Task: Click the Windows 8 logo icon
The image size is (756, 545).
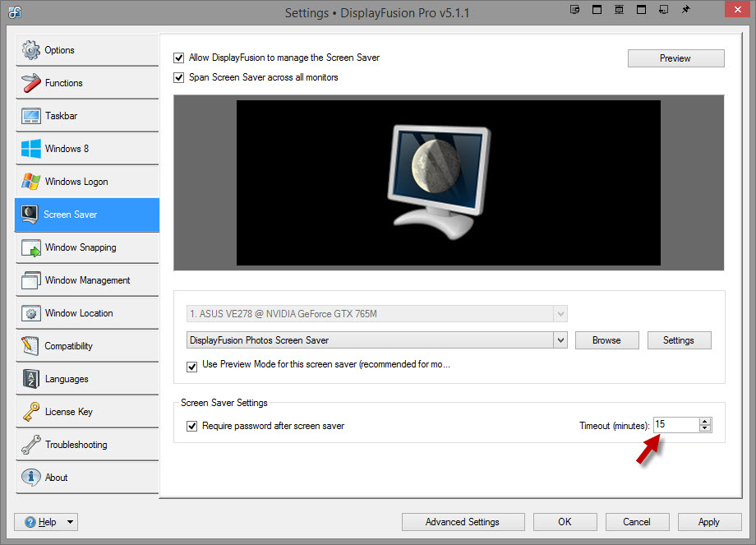Action: (x=31, y=149)
